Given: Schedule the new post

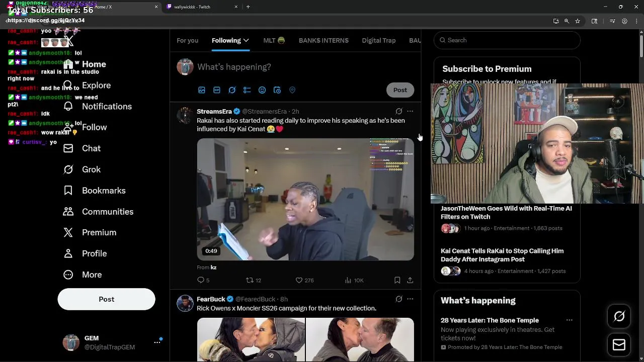Looking at the screenshot, I should click(x=277, y=90).
